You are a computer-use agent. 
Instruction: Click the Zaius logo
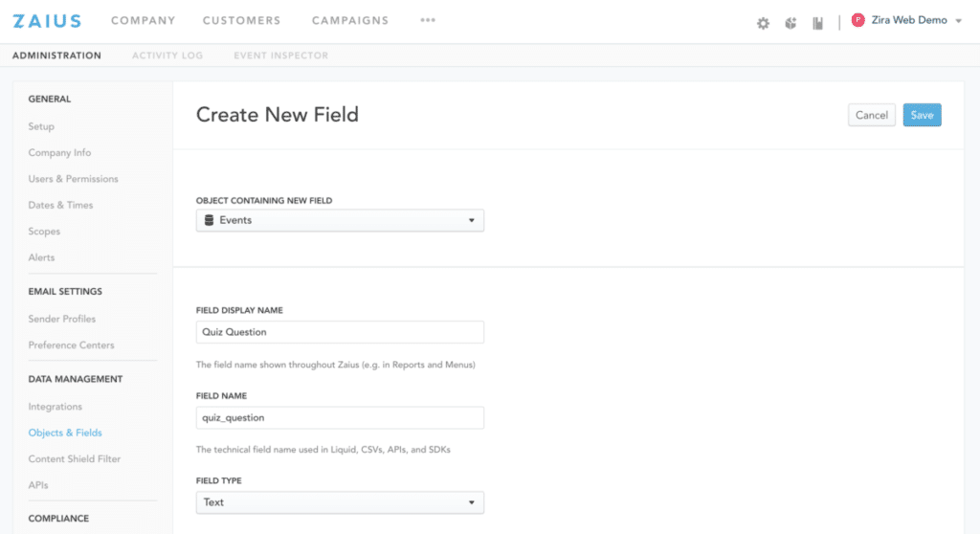47,21
